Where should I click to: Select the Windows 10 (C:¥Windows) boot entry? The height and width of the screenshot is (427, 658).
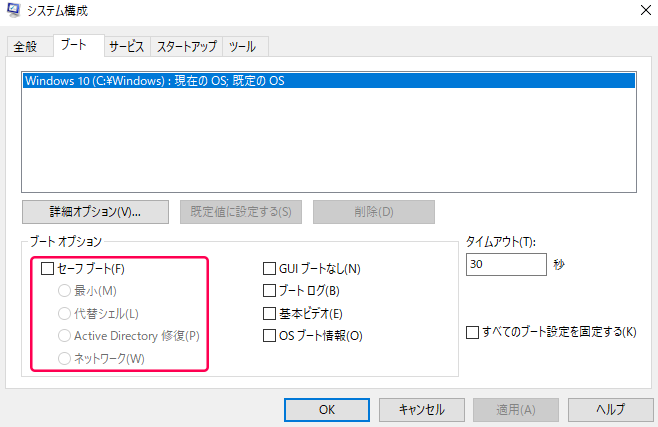point(329,81)
